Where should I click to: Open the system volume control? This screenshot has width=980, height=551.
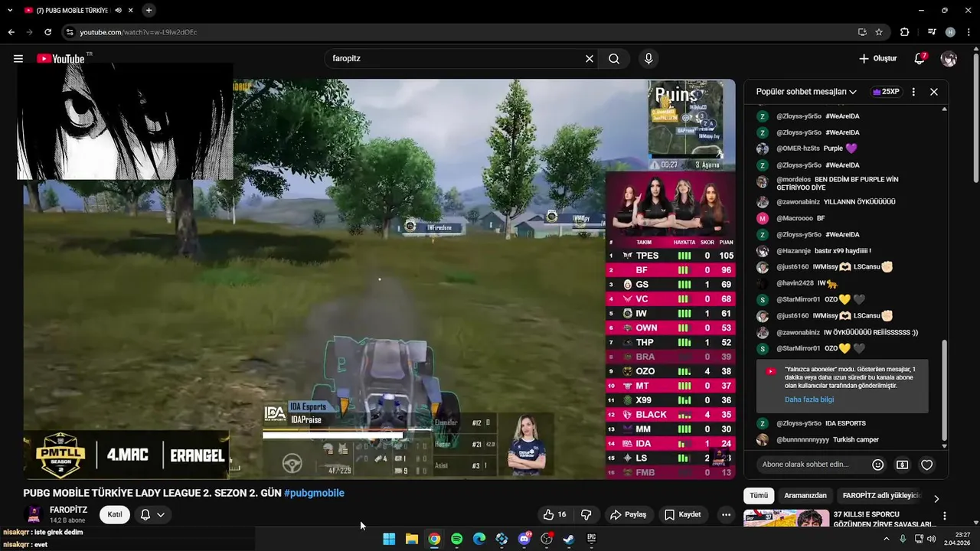tap(932, 539)
